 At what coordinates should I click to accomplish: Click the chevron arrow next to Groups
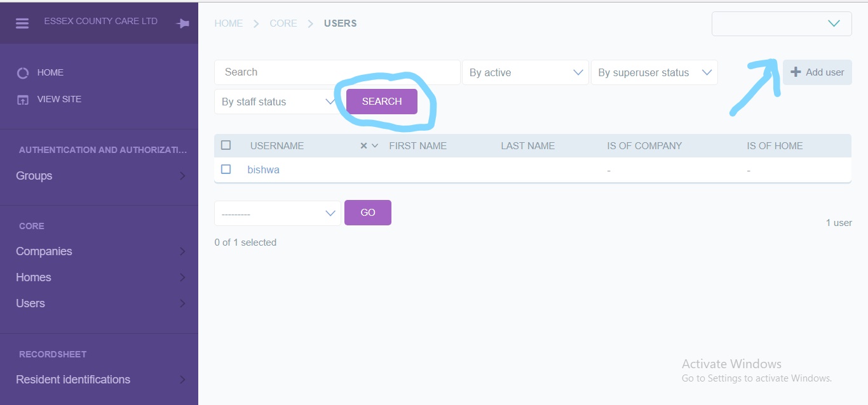pos(182,176)
